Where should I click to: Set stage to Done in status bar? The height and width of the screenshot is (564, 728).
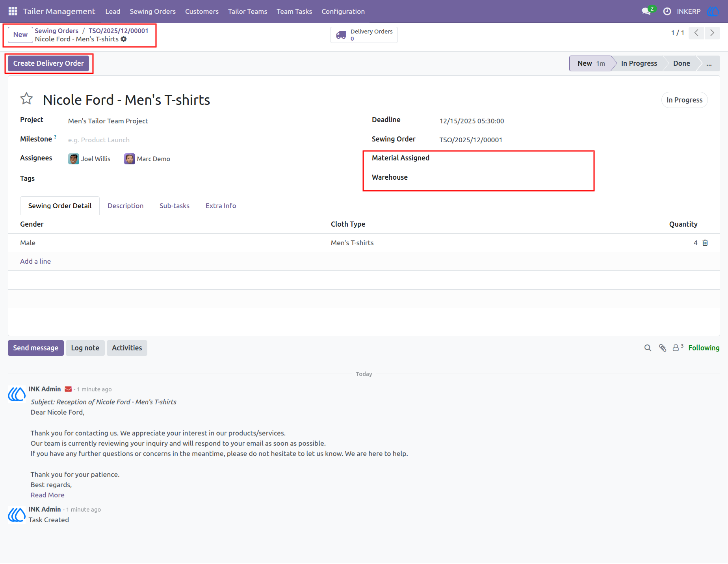[x=682, y=63]
